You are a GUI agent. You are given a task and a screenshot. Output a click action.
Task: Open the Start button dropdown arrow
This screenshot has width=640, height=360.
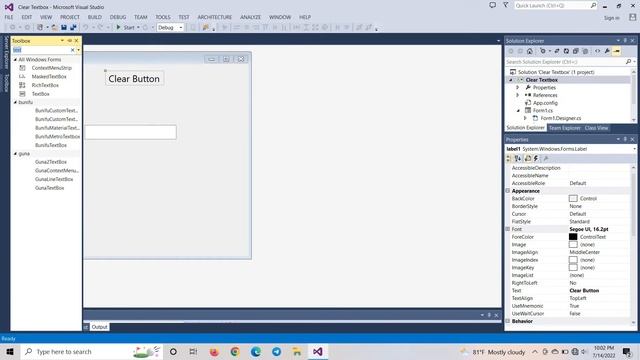point(138,27)
